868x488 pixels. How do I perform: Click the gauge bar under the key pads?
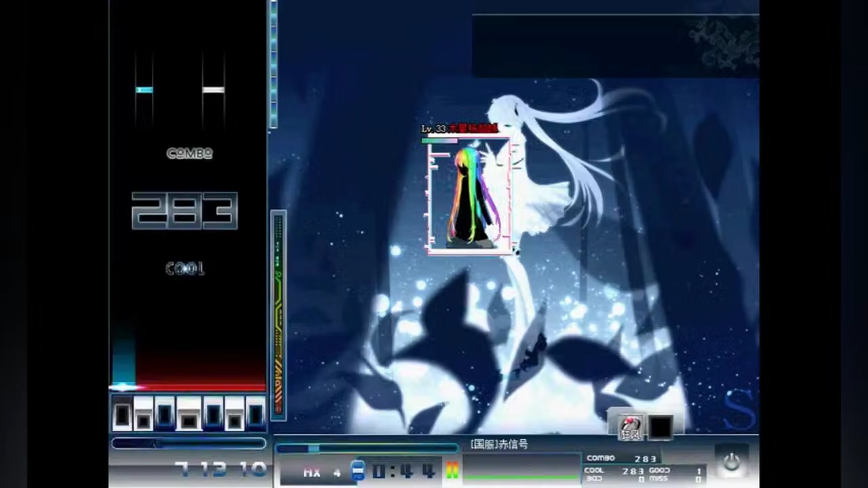pos(189,443)
